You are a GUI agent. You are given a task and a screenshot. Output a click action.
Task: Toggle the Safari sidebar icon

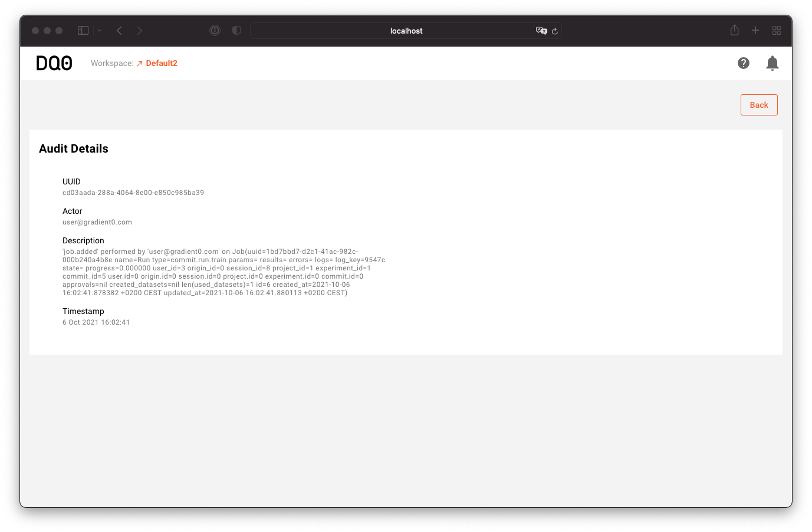(x=83, y=31)
